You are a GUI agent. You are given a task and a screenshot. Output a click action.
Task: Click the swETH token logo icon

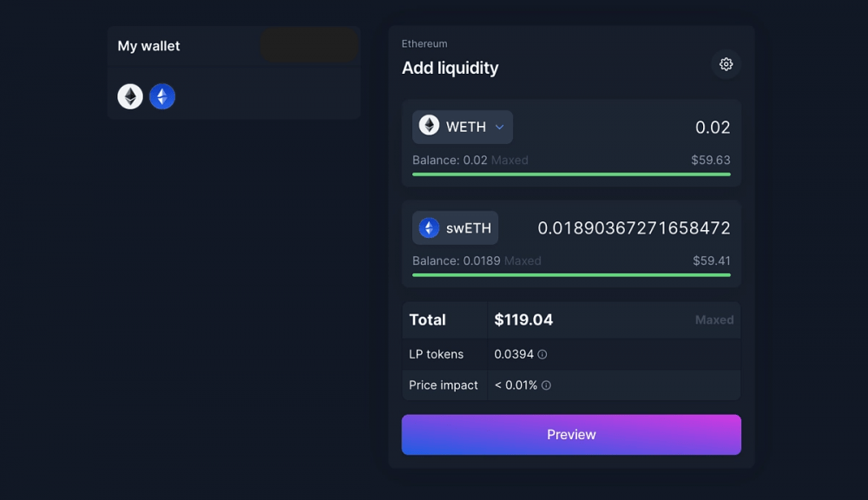(429, 227)
